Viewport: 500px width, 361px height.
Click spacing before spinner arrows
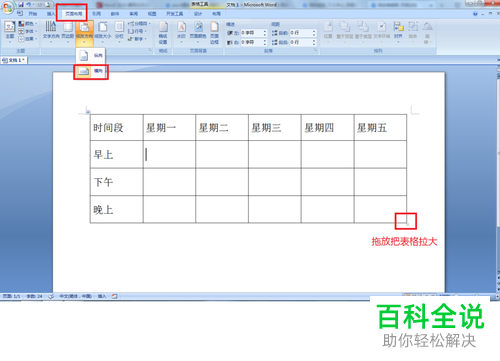pyautogui.click(x=314, y=33)
